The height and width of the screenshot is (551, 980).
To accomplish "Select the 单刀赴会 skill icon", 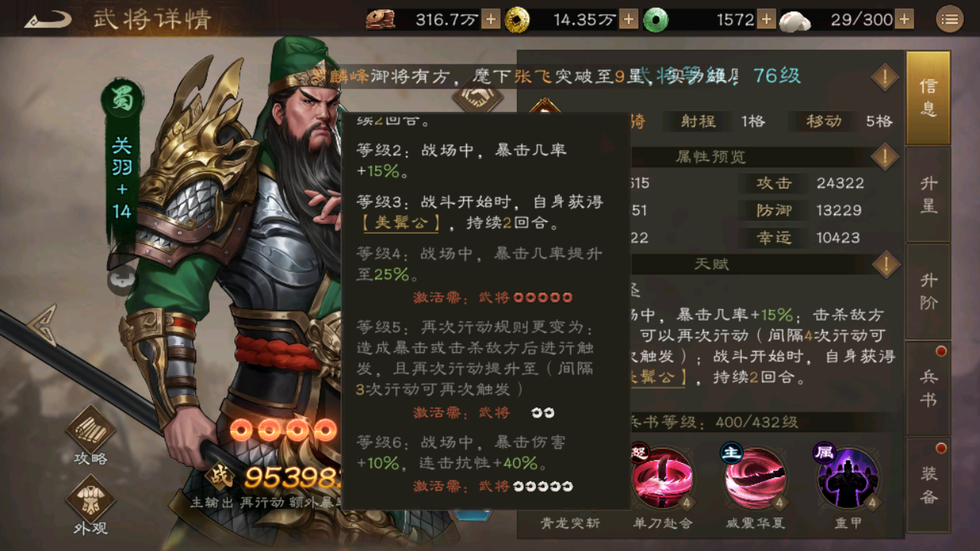I will pos(662,478).
